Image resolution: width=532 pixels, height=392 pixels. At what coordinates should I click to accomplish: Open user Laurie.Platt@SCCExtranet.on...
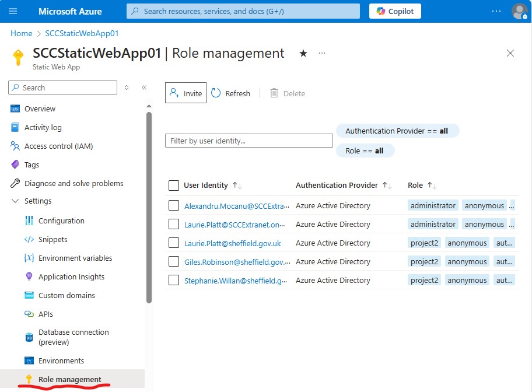235,225
